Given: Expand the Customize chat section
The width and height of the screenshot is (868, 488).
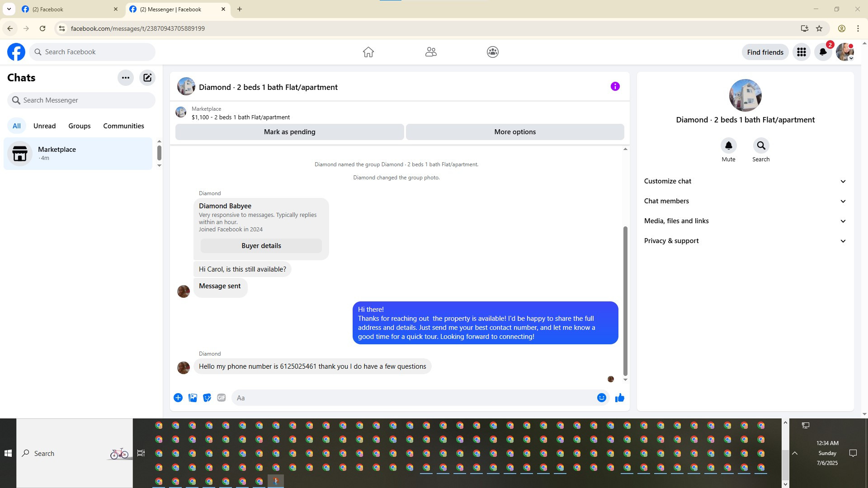Looking at the screenshot, I should [745, 181].
